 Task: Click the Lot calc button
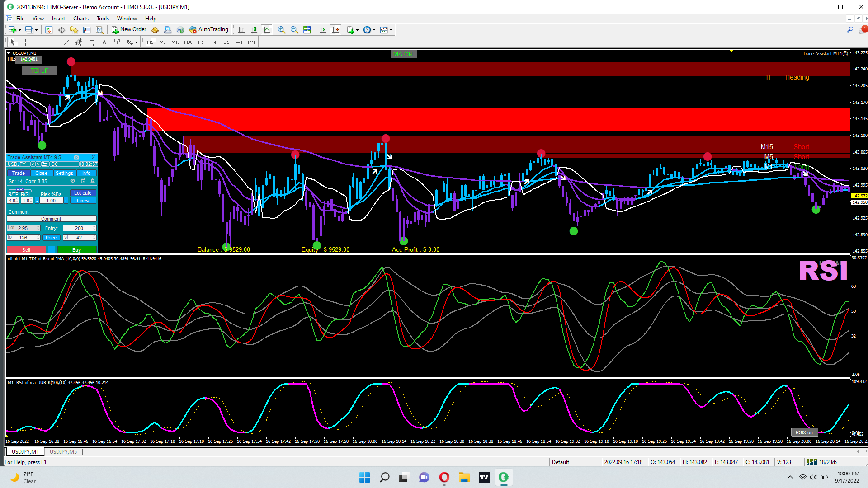83,193
